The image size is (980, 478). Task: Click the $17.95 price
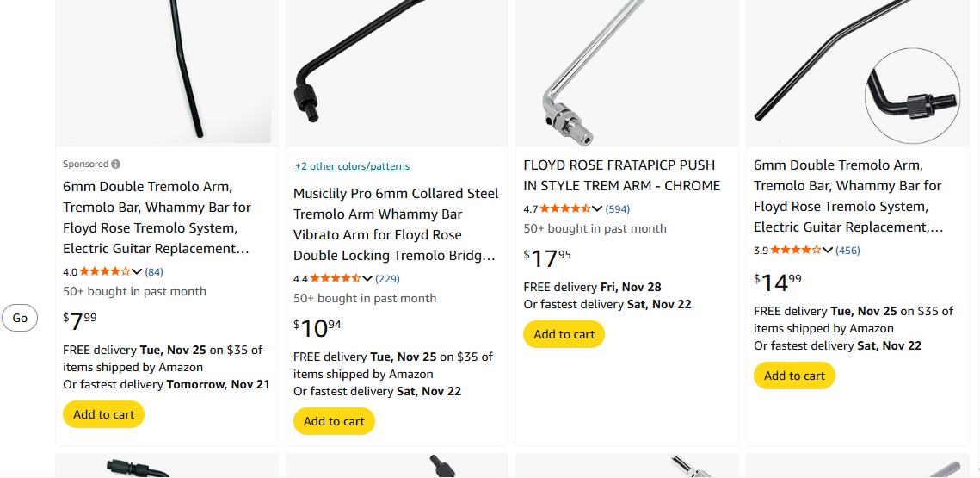pos(547,257)
